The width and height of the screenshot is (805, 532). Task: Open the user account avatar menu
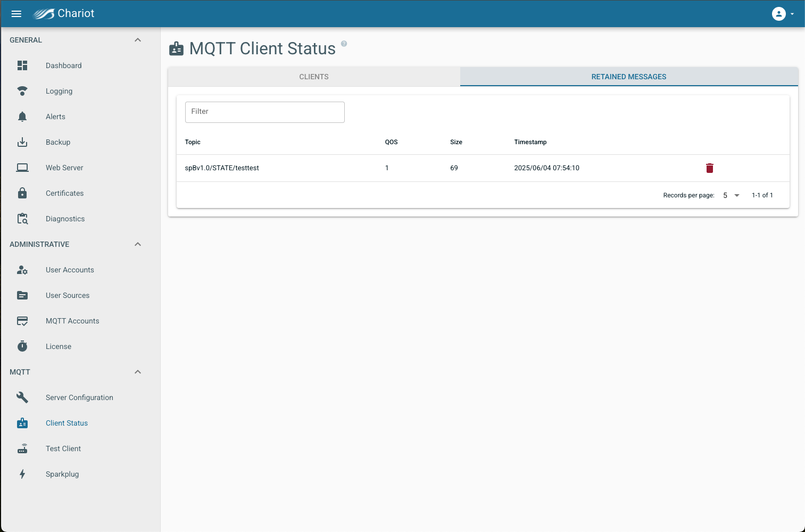779,14
